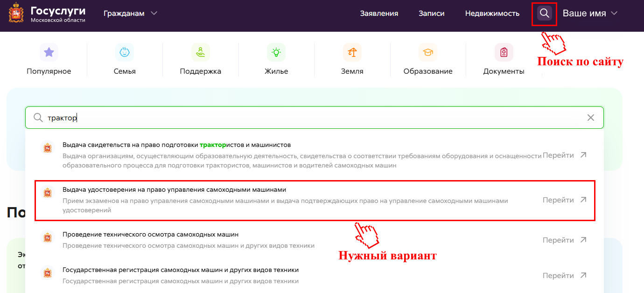The height and width of the screenshot is (293, 644).
Task: Open Государственная регистрация самоходных машин result
Action: [180, 270]
